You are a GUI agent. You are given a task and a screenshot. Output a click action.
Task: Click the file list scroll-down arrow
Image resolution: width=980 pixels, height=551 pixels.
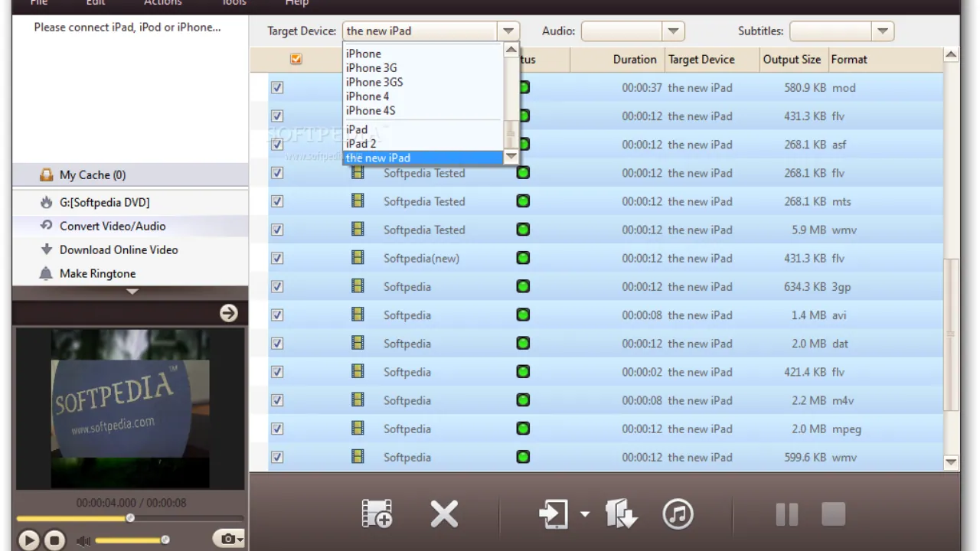[951, 462]
